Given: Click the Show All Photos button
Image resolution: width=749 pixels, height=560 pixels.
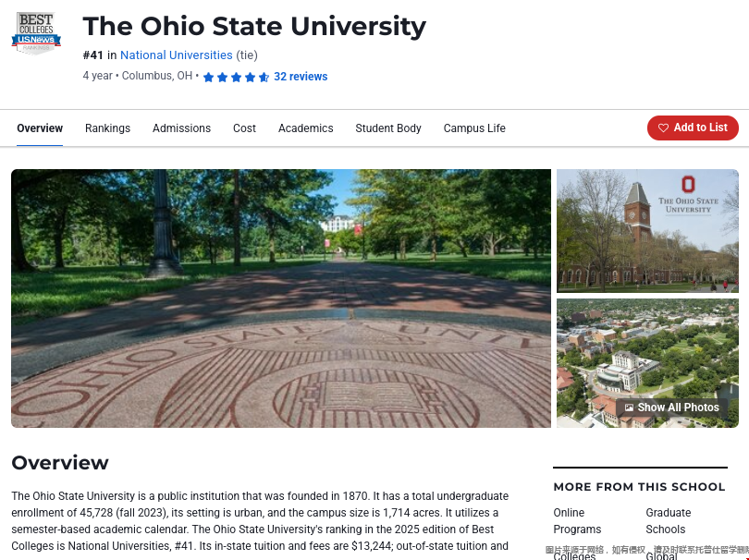Looking at the screenshot, I should (672, 408).
